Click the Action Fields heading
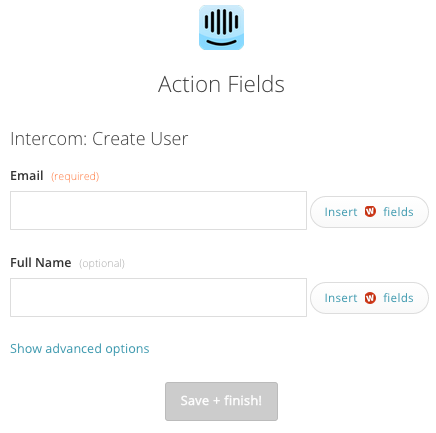The image size is (436, 433). pos(221,84)
